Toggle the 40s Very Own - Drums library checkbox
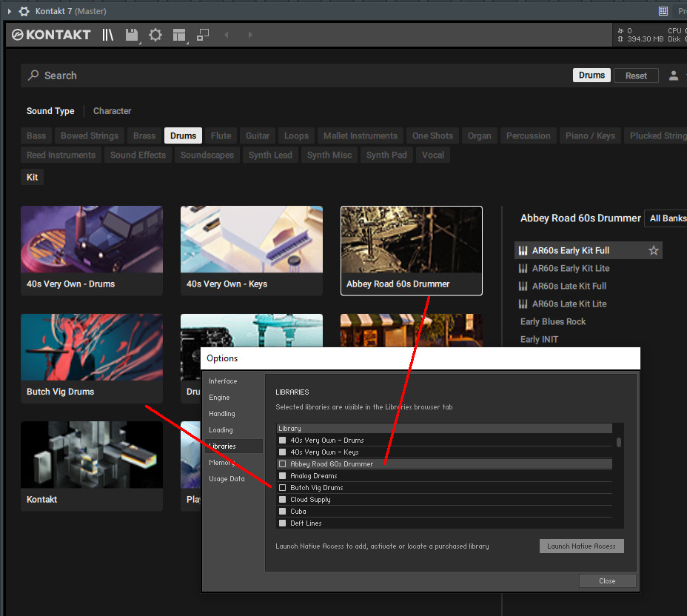The width and height of the screenshot is (687, 616). point(283,441)
